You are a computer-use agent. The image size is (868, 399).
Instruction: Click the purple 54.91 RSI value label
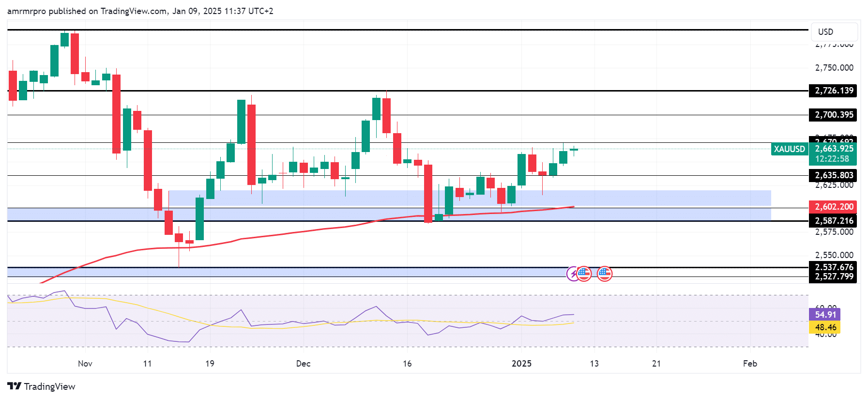825,315
